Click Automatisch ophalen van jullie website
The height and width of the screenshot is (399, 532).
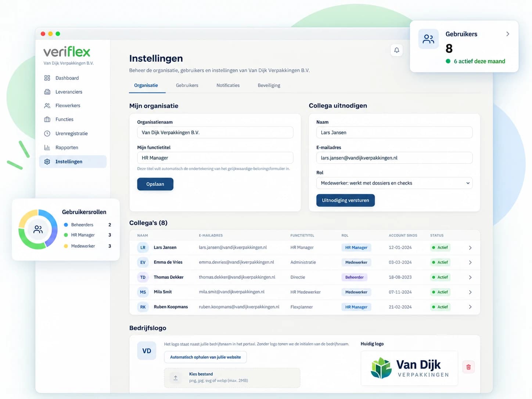click(x=205, y=357)
